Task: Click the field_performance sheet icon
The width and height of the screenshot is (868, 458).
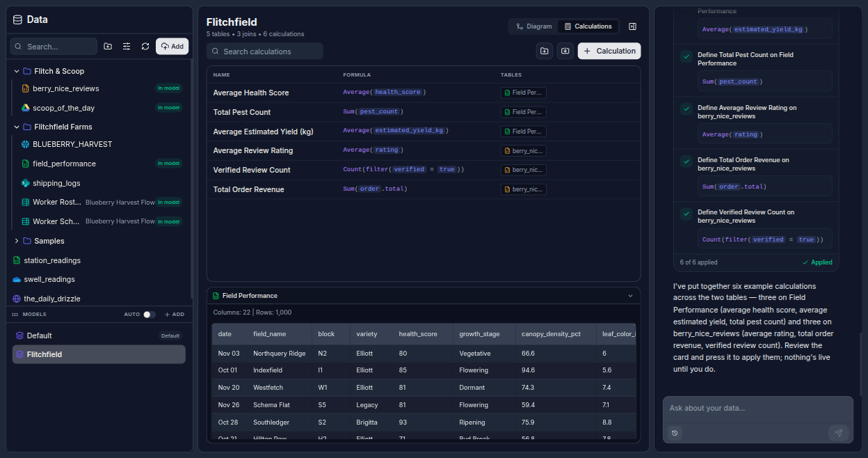Action: (x=26, y=164)
